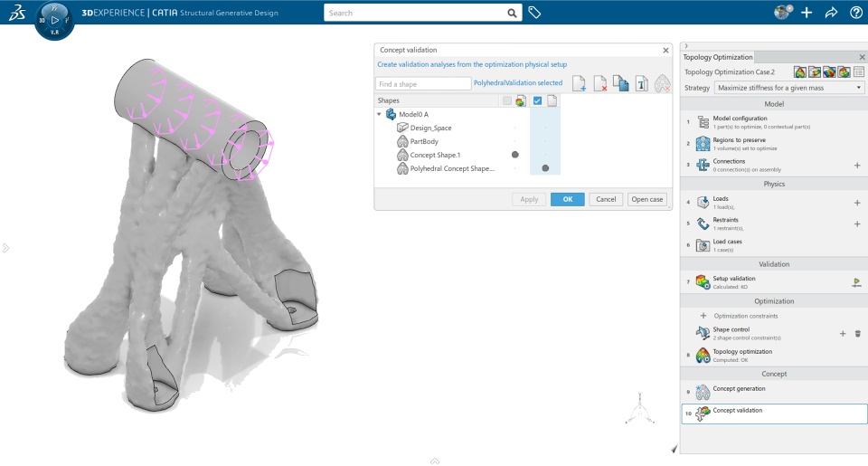
Task: Toggle the unchecked checkbox in Shapes header
Action: coord(506,100)
